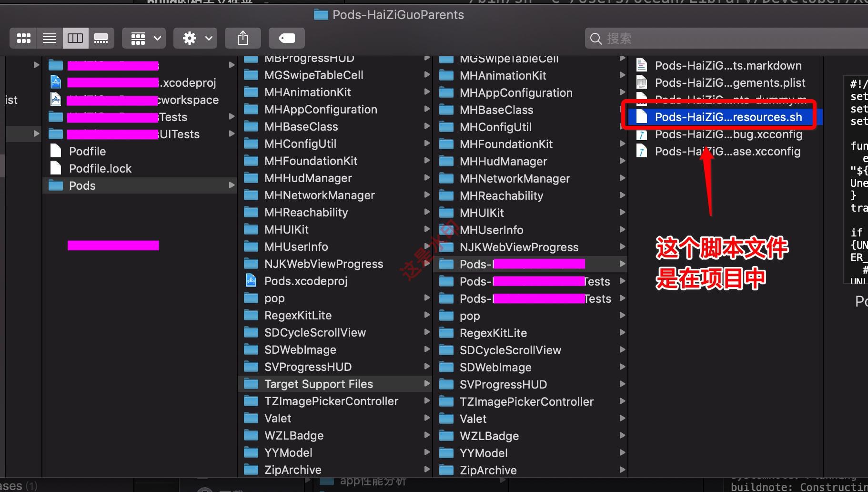This screenshot has height=492, width=868.
Task: Select MHReachability in second column
Action: [x=335, y=212]
